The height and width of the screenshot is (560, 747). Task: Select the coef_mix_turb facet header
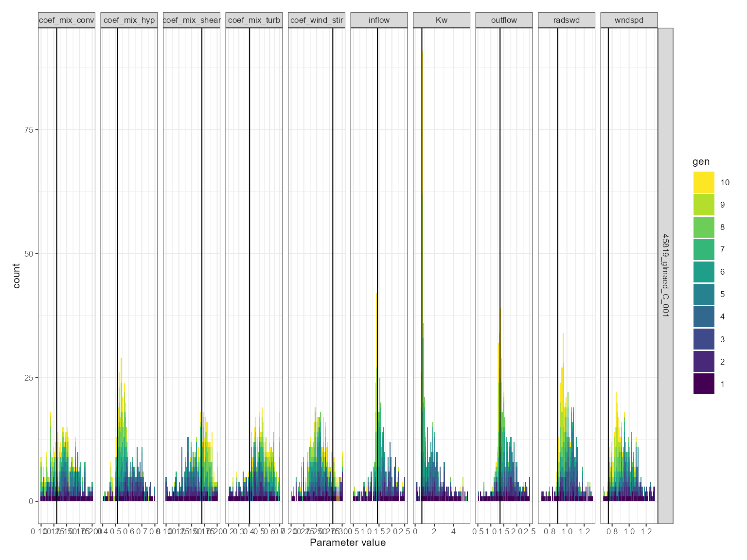(x=254, y=20)
